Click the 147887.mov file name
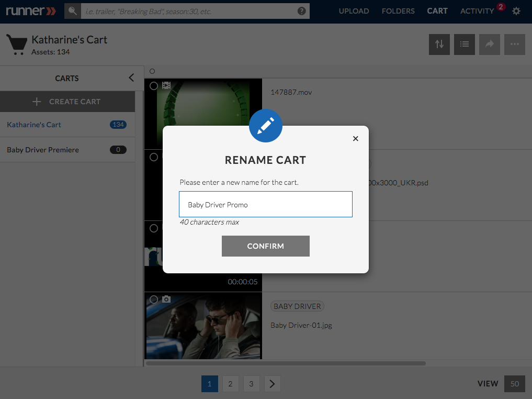Image resolution: width=532 pixels, height=399 pixels. pos(291,92)
